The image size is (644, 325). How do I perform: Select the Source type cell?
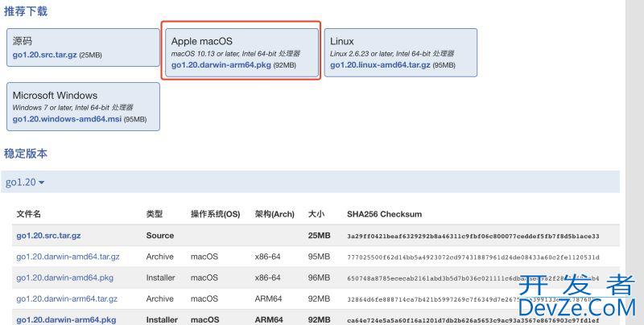(x=159, y=236)
